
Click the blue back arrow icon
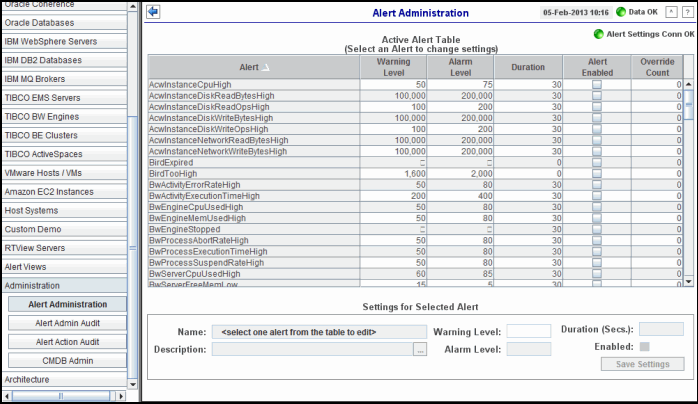153,12
